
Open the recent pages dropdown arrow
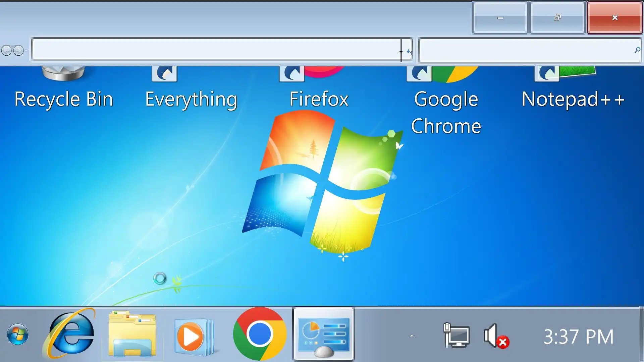26,51
